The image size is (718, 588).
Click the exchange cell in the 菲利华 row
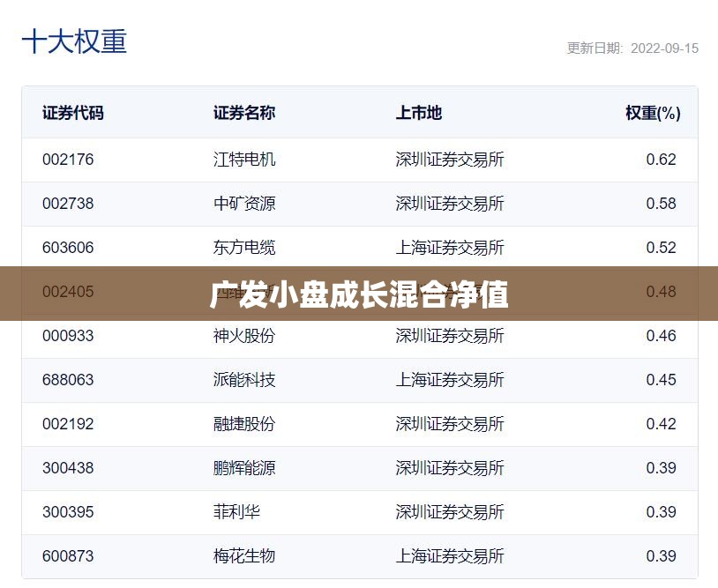coord(450,512)
